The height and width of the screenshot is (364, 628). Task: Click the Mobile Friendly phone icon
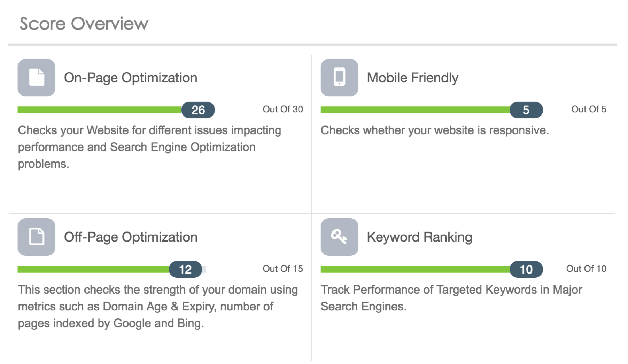point(340,78)
